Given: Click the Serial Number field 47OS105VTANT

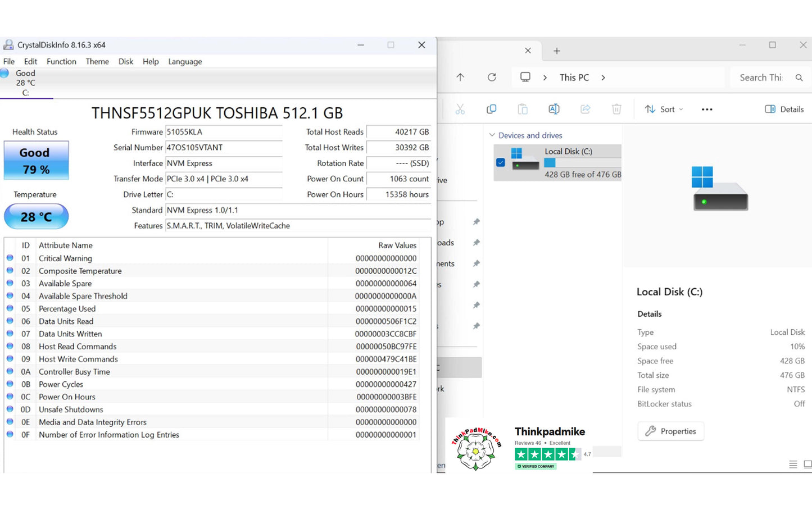Looking at the screenshot, I should 224,148.
